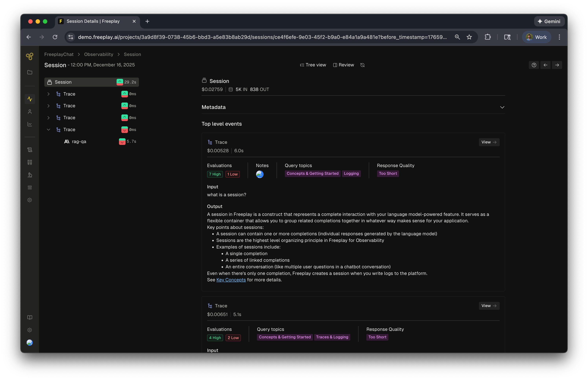Image resolution: width=588 pixels, height=380 pixels.
Task: Open the Gemini button in Chrome
Action: click(x=549, y=21)
